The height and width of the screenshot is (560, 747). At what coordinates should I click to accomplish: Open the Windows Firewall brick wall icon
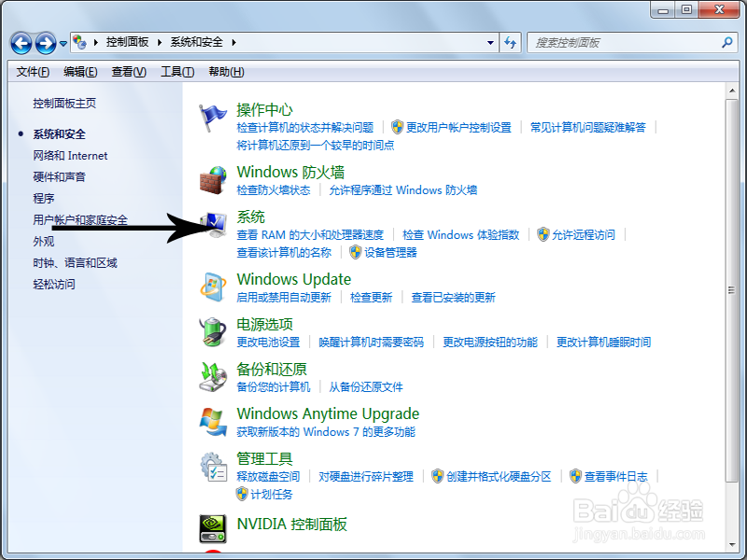point(213,180)
